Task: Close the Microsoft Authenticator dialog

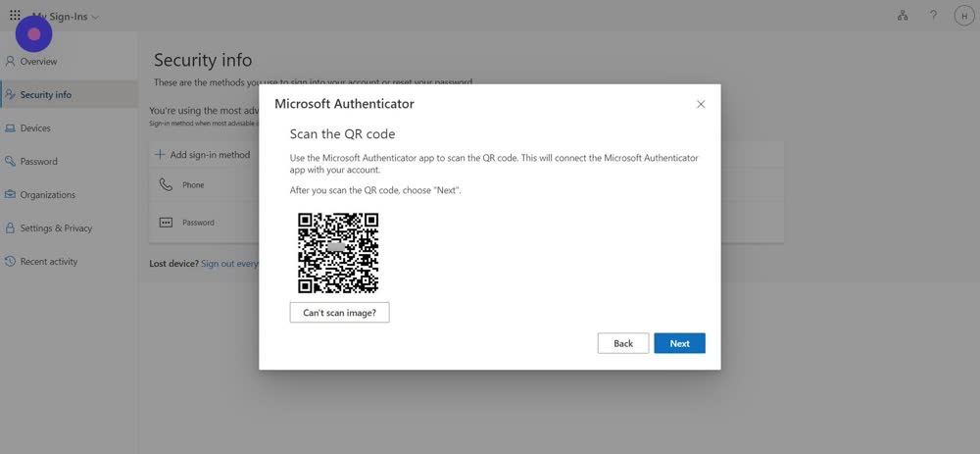Action: (701, 105)
